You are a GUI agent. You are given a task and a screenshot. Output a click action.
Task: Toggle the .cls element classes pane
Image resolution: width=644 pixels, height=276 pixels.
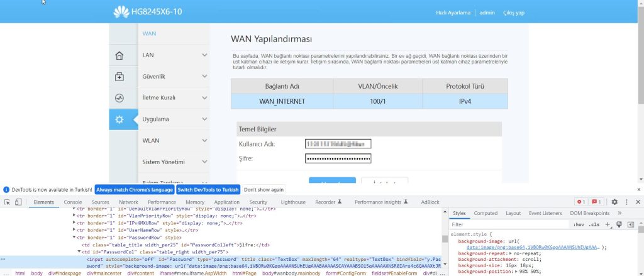[594, 224]
